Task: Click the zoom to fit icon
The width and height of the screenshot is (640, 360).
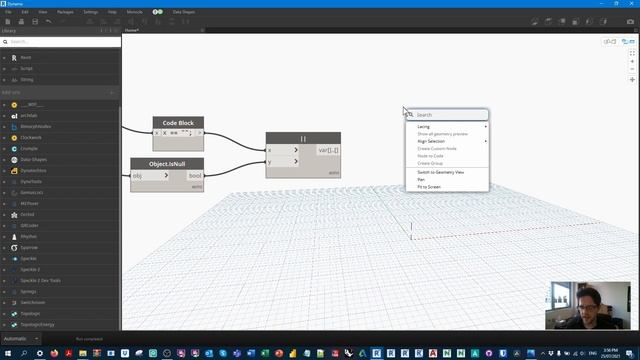Action: [632, 53]
